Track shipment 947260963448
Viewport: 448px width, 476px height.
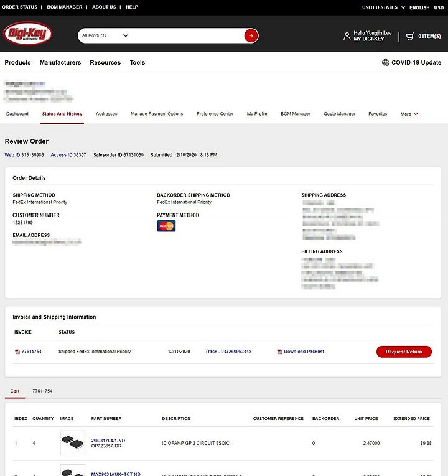click(x=228, y=352)
